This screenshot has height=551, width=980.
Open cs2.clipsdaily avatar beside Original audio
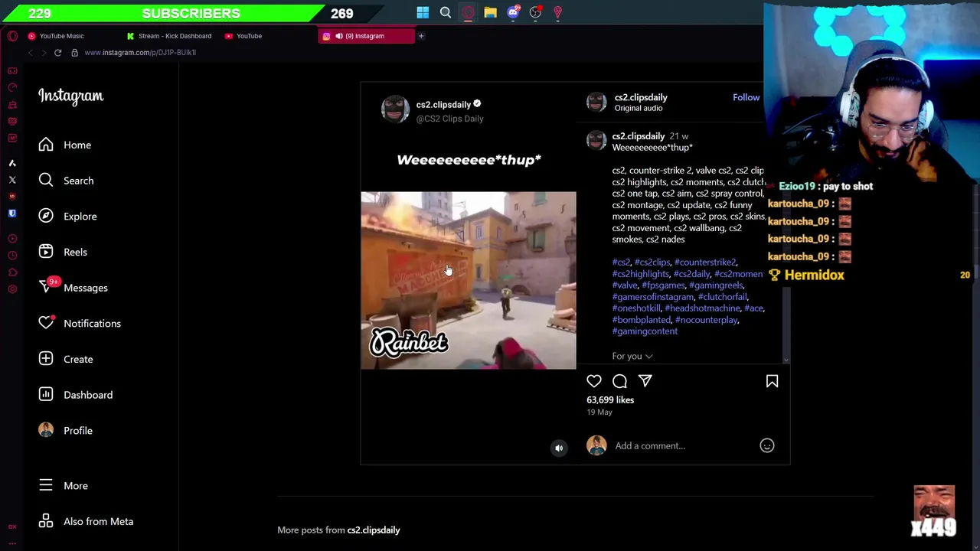596,102
